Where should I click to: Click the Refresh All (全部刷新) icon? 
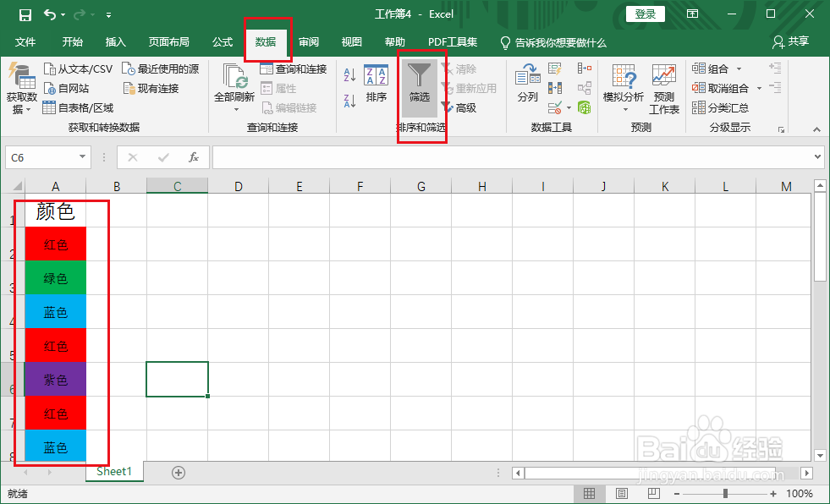[x=234, y=76]
